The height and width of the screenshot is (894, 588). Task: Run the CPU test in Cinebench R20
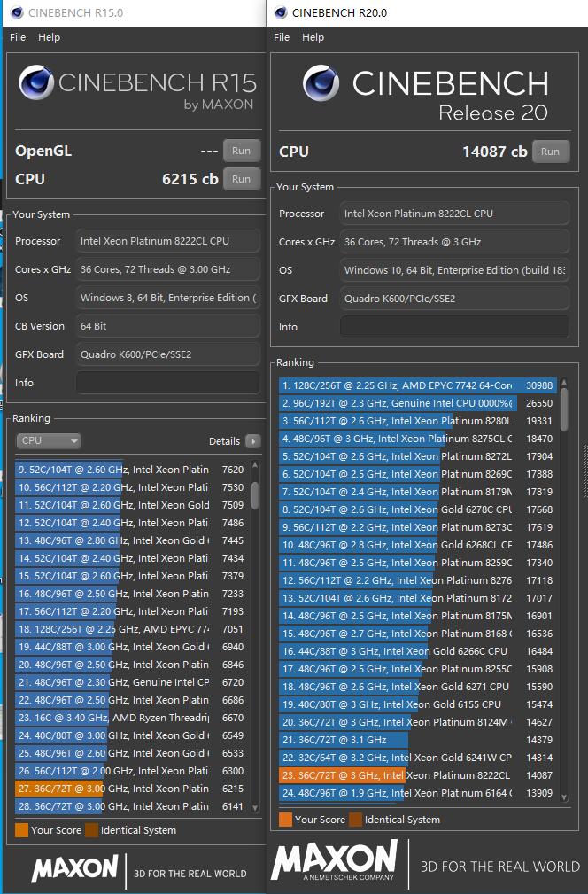pos(550,152)
